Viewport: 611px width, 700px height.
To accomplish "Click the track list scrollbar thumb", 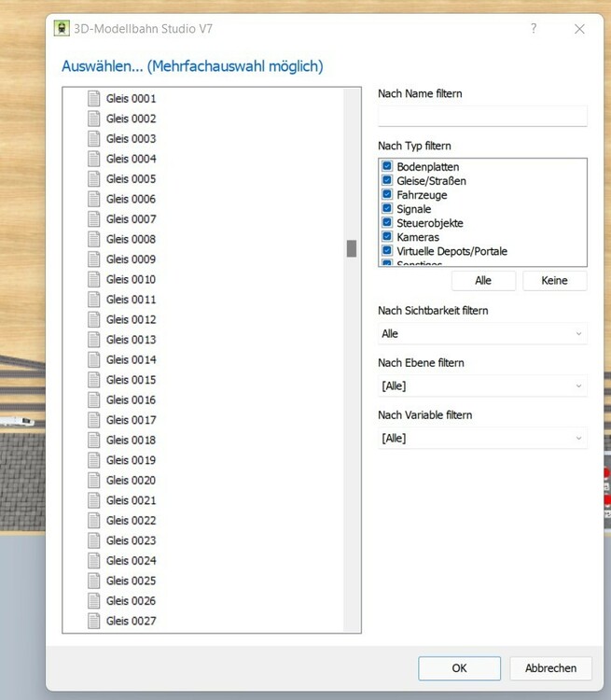I will [x=352, y=248].
